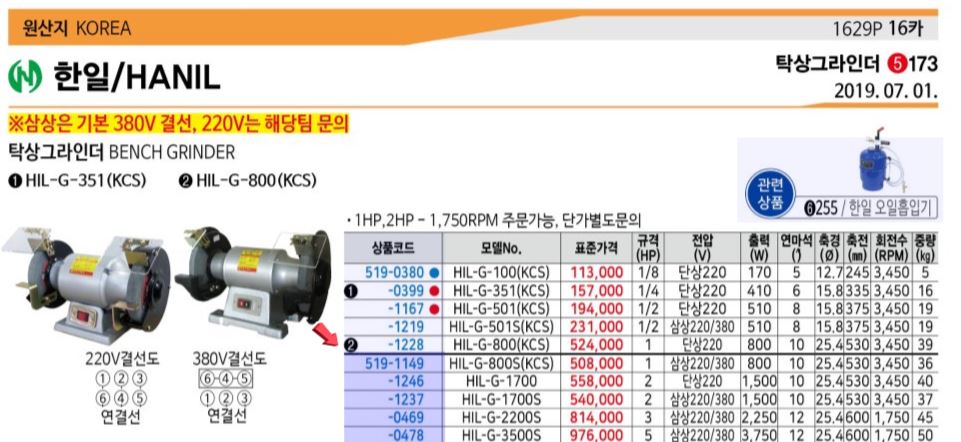Click model name HIL-G-800(KCS) in table

pos(501,345)
